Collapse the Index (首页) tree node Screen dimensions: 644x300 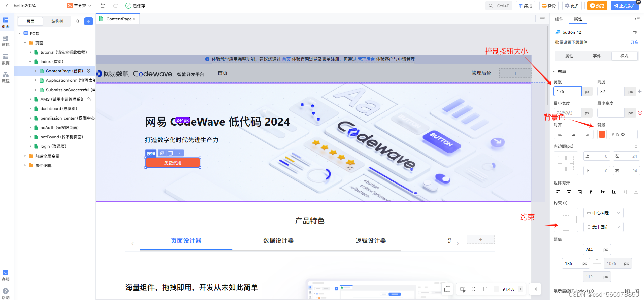30,62
